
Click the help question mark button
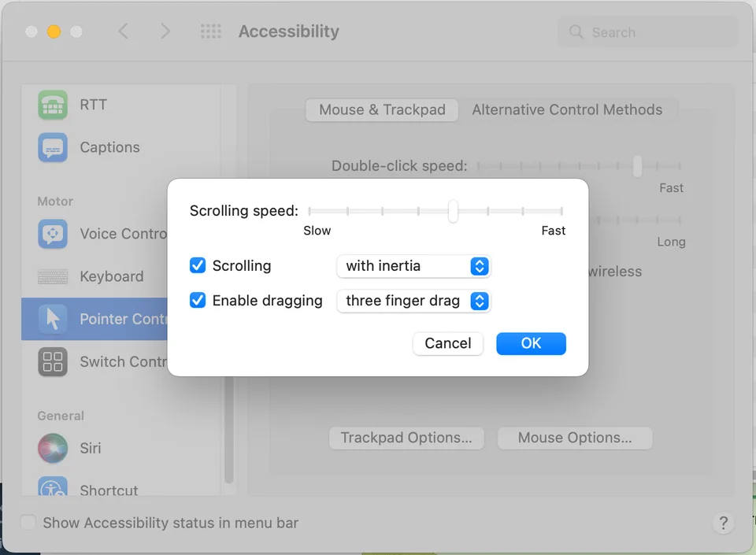click(723, 523)
